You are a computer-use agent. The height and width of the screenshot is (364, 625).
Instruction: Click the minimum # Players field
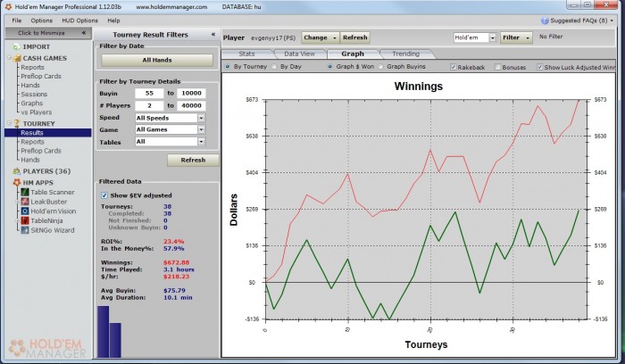pyautogui.click(x=149, y=105)
